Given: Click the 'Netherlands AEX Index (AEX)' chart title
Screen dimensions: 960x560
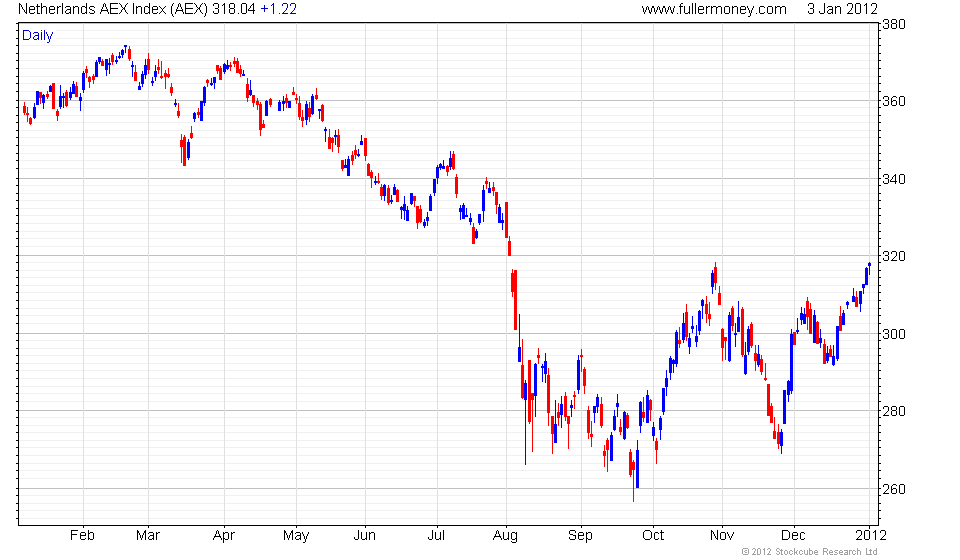Looking at the screenshot, I should (x=113, y=9).
